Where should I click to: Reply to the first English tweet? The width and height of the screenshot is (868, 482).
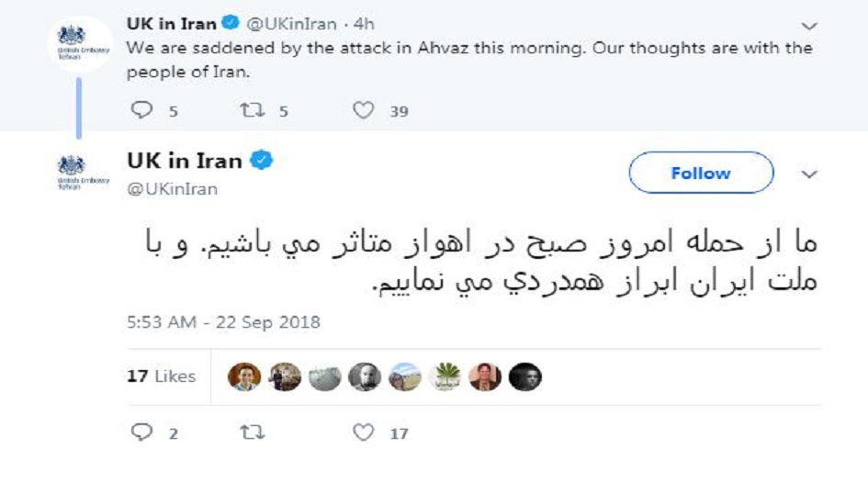(141, 111)
